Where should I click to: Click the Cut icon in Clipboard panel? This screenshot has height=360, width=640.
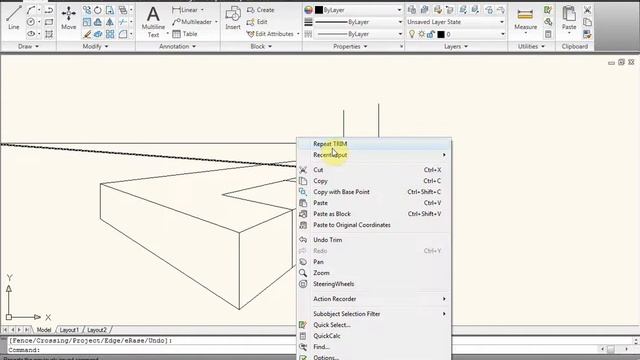pyautogui.click(x=587, y=10)
